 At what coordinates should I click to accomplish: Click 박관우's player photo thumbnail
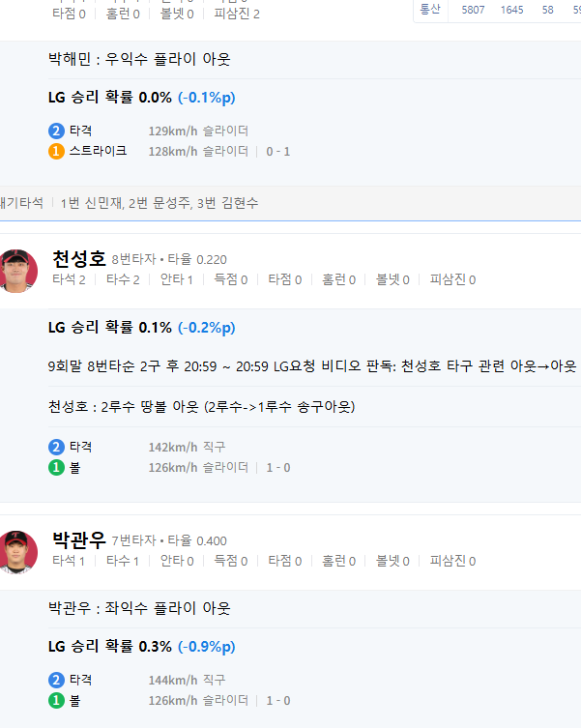pos(17,551)
